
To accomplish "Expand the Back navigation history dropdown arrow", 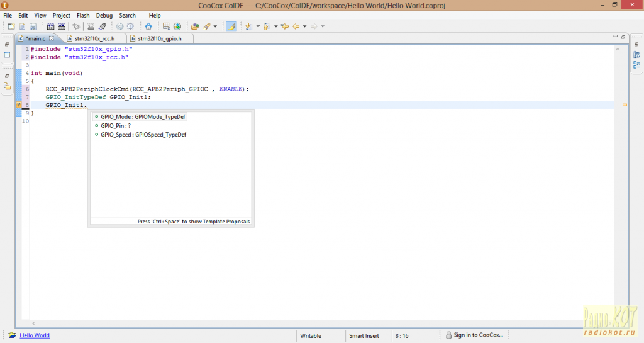I will coord(304,26).
